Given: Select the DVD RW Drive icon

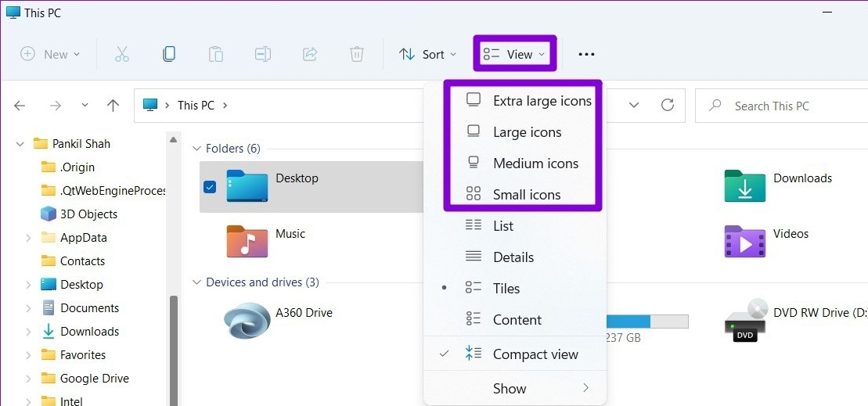Looking at the screenshot, I should pyautogui.click(x=747, y=320).
